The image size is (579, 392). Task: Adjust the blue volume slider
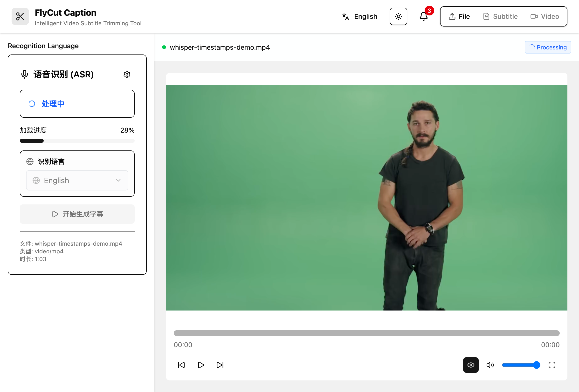[x=521, y=365]
